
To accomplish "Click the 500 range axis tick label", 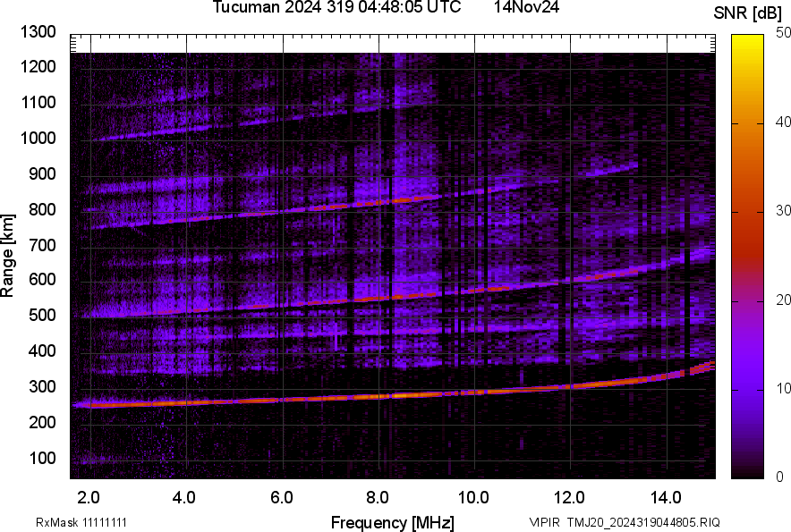I will (x=43, y=316).
